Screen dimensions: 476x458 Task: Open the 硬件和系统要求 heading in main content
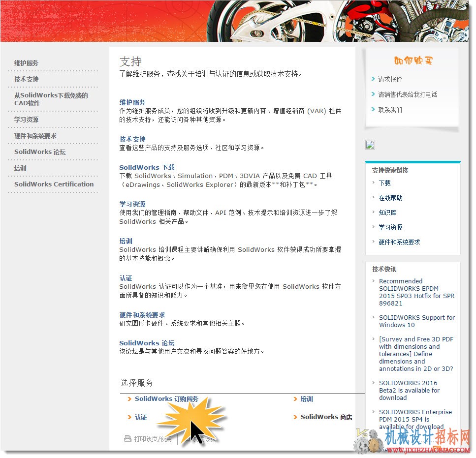click(142, 315)
